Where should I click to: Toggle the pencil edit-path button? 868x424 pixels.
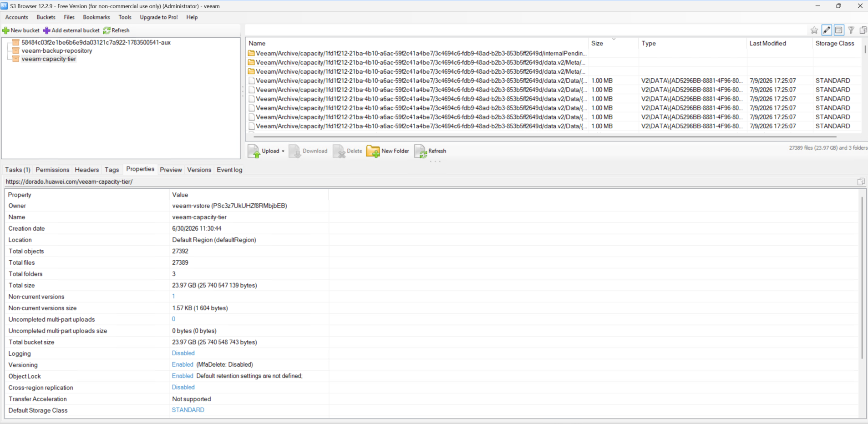coord(827,30)
